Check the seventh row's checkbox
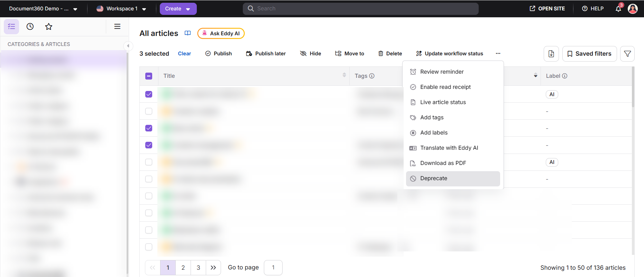Viewport: 644px width, 277px height. click(x=149, y=196)
